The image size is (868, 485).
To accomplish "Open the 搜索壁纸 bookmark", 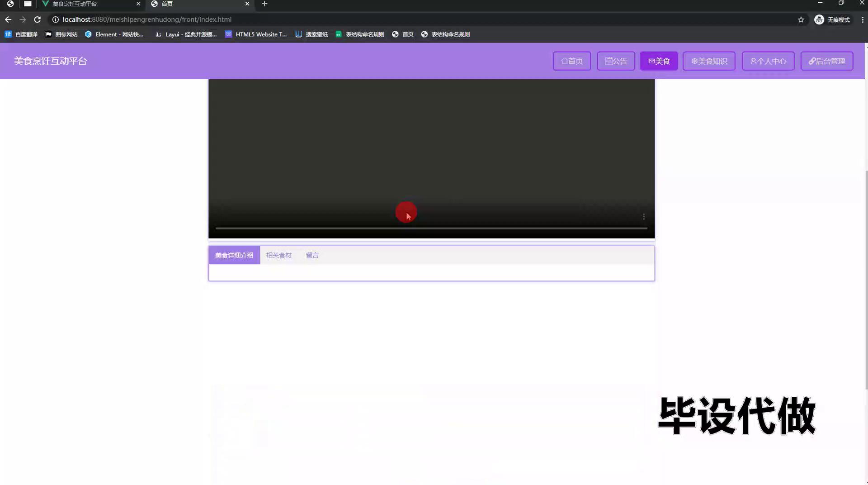I will click(x=311, y=34).
